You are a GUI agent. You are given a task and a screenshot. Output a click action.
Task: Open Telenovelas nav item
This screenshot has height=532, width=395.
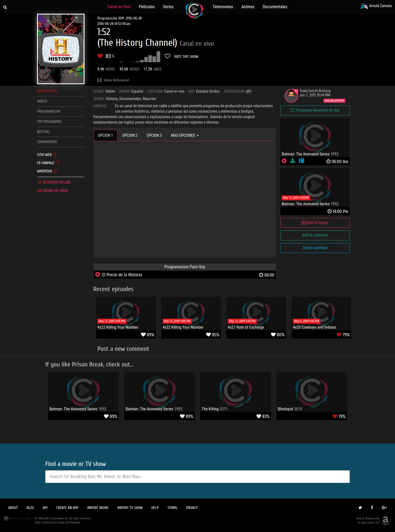[223, 7]
